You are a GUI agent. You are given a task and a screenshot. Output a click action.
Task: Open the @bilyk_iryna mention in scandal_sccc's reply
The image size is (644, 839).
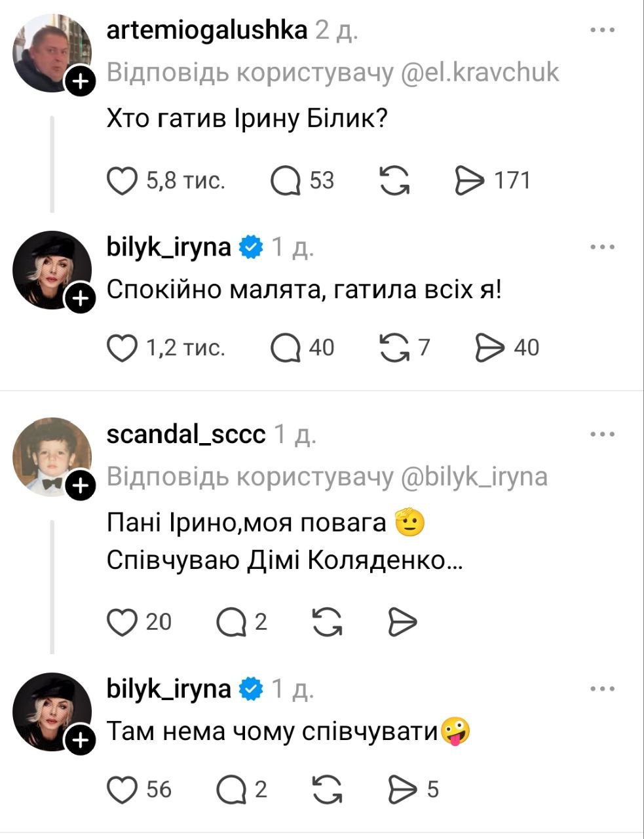pos(473,477)
